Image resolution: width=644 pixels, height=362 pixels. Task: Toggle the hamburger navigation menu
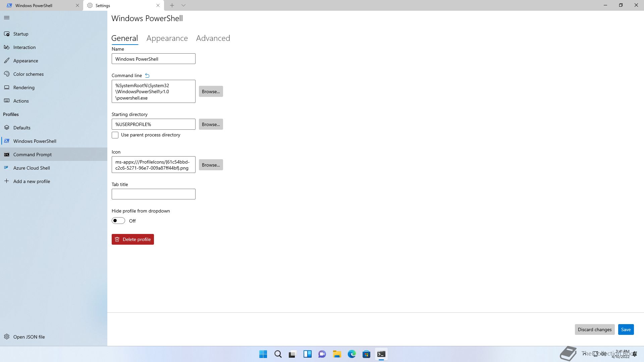coord(7,18)
